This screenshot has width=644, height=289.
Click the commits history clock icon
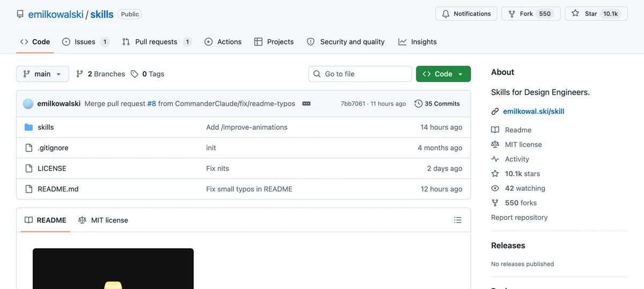(419, 103)
